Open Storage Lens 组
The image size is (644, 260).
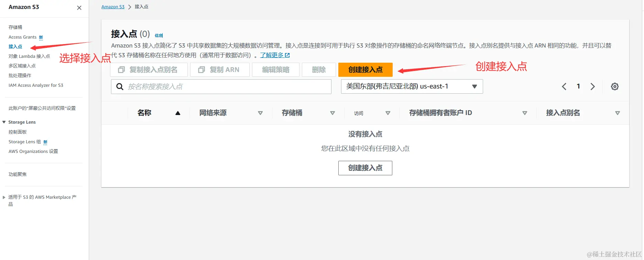[x=25, y=142]
